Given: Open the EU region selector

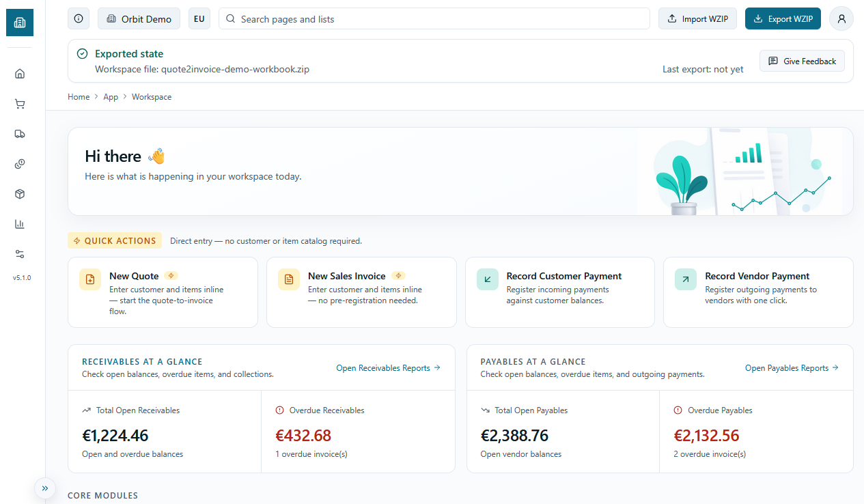Looking at the screenshot, I should point(199,18).
